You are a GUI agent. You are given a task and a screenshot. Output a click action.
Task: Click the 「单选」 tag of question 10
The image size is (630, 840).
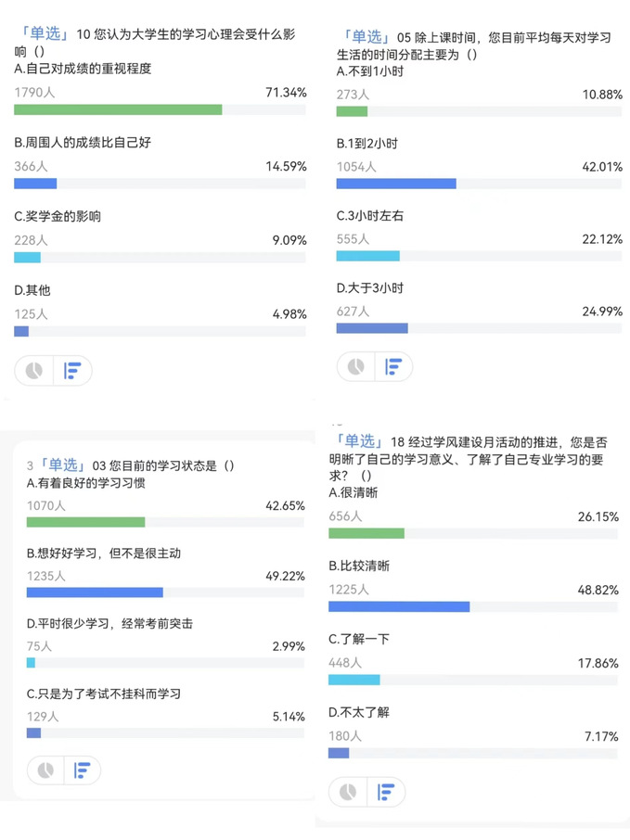click(x=44, y=33)
